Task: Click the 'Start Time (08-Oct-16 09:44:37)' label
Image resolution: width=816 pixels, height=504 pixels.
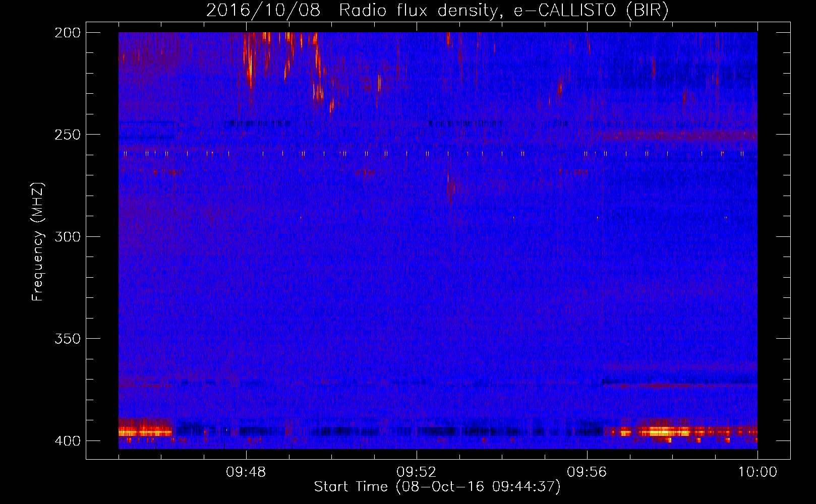Action: point(437,487)
